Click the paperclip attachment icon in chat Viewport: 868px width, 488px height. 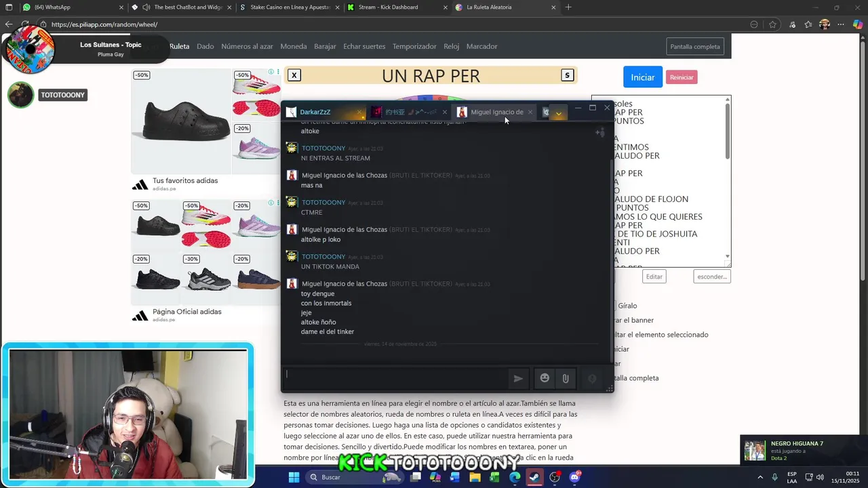566,378
